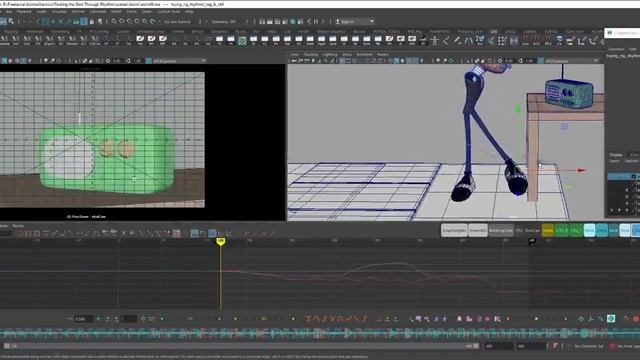The width and height of the screenshot is (640, 360).
Task: Click the green Y-axis manipulator handle
Action: 518,108
